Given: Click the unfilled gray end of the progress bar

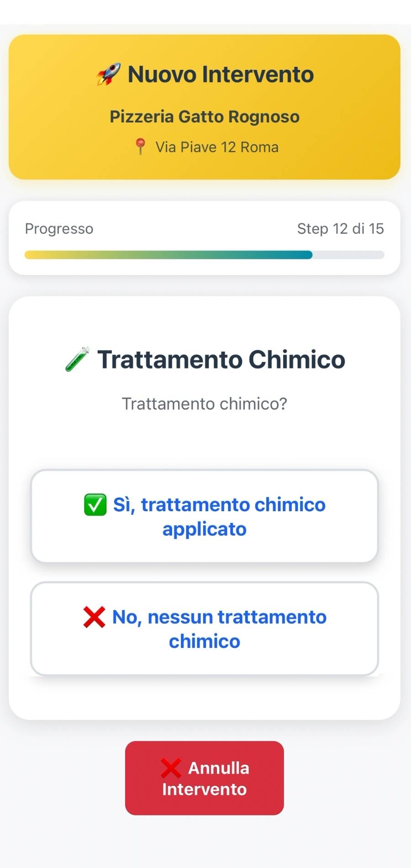Looking at the screenshot, I should click(349, 255).
